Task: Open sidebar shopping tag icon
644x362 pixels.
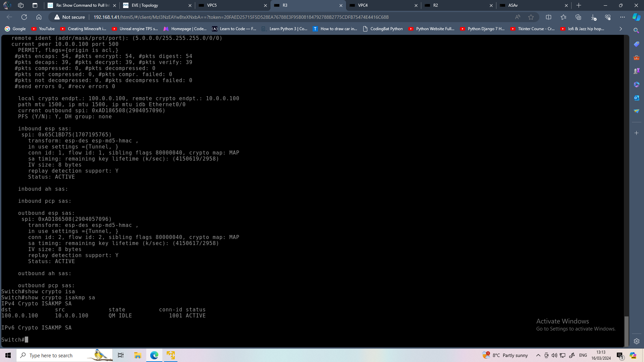Action: [636, 44]
